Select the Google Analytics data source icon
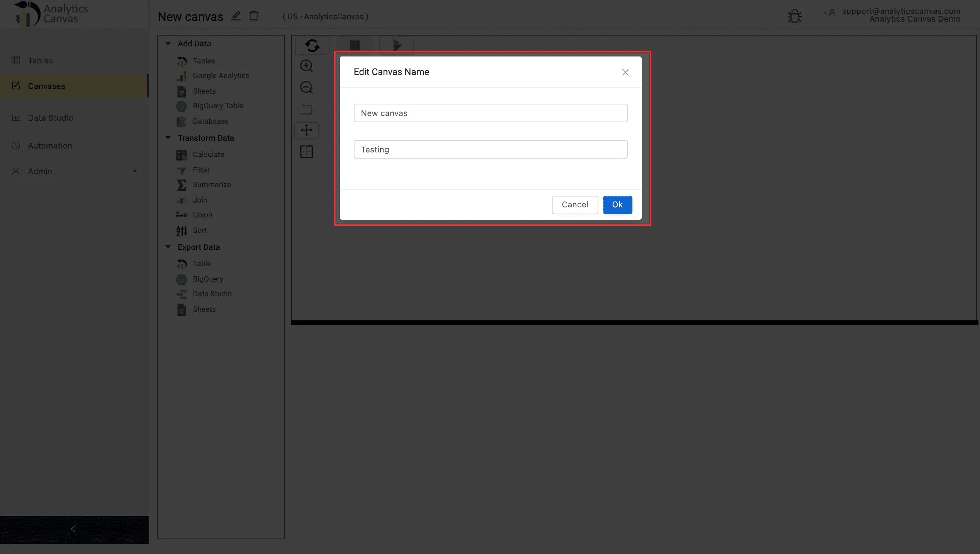The image size is (980, 554). [x=181, y=76]
